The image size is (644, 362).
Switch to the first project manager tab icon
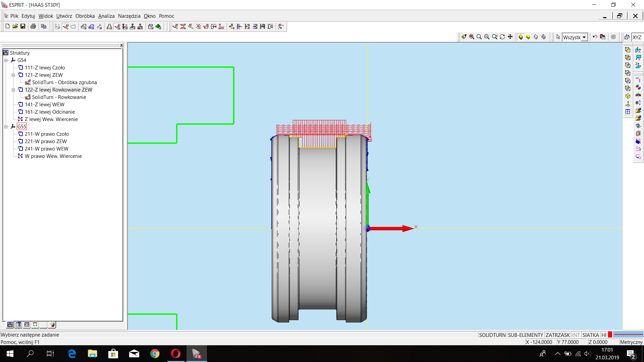tap(10, 324)
